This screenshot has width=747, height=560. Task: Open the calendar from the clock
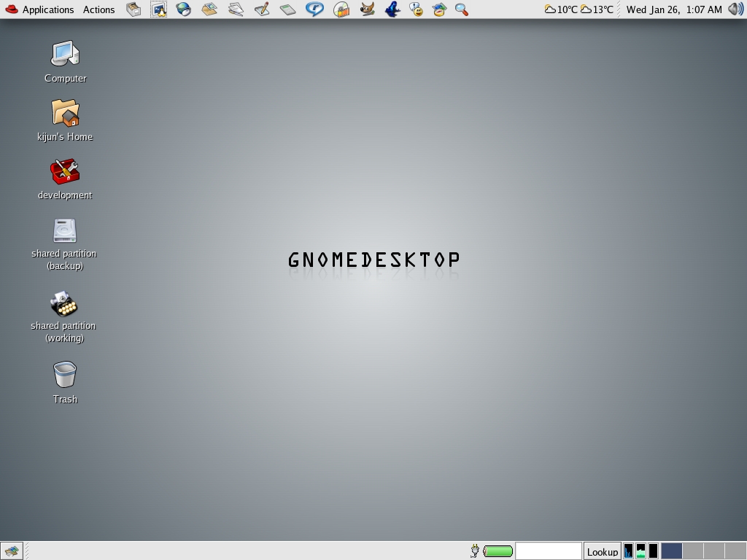click(673, 9)
